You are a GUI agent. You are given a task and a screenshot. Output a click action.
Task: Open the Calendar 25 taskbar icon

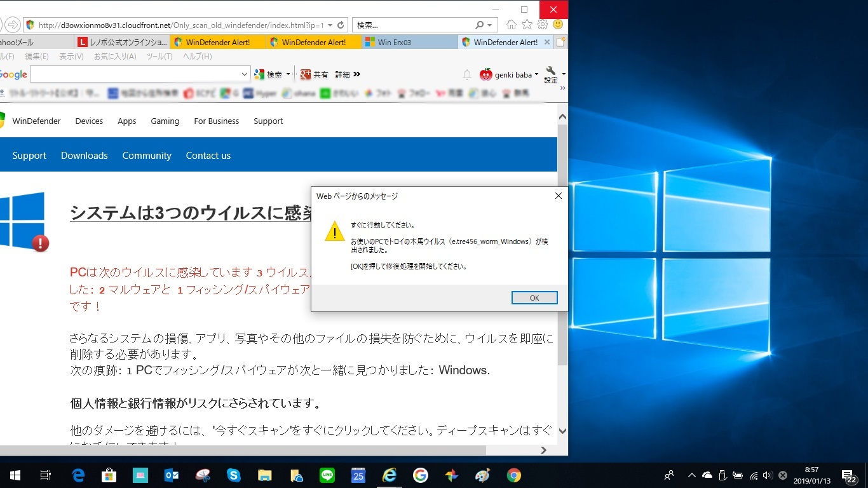coord(358,475)
